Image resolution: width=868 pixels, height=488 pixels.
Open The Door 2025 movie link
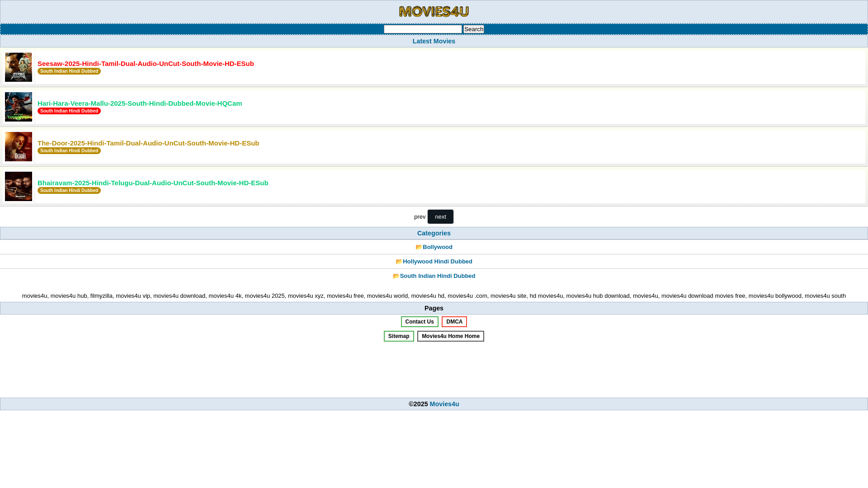pyautogui.click(x=148, y=143)
